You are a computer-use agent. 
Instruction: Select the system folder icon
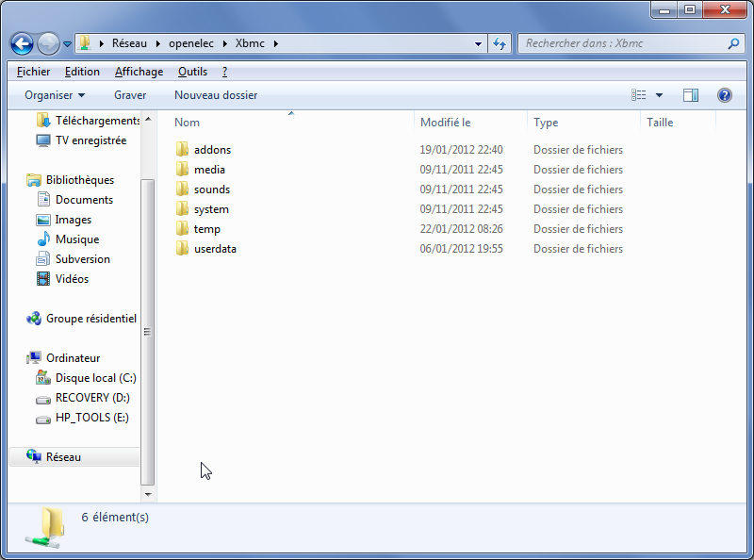point(182,208)
